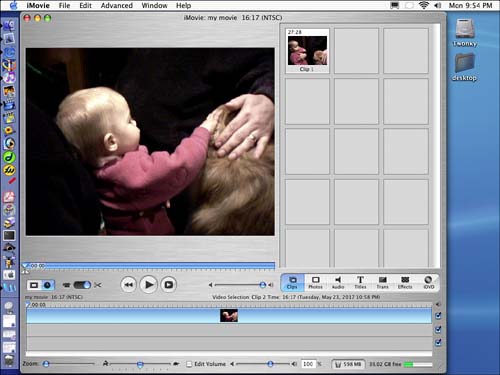Play movie full screen
The image size is (500, 375).
[x=169, y=285]
